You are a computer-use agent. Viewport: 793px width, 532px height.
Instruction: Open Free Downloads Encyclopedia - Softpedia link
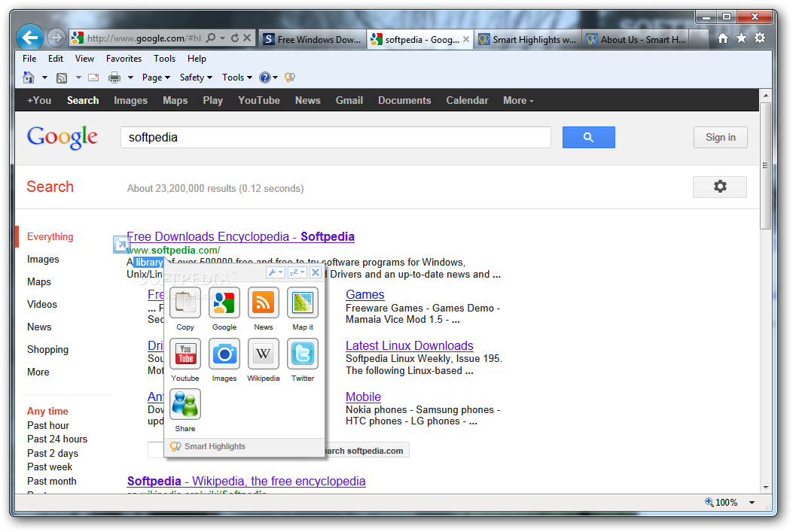point(240,236)
